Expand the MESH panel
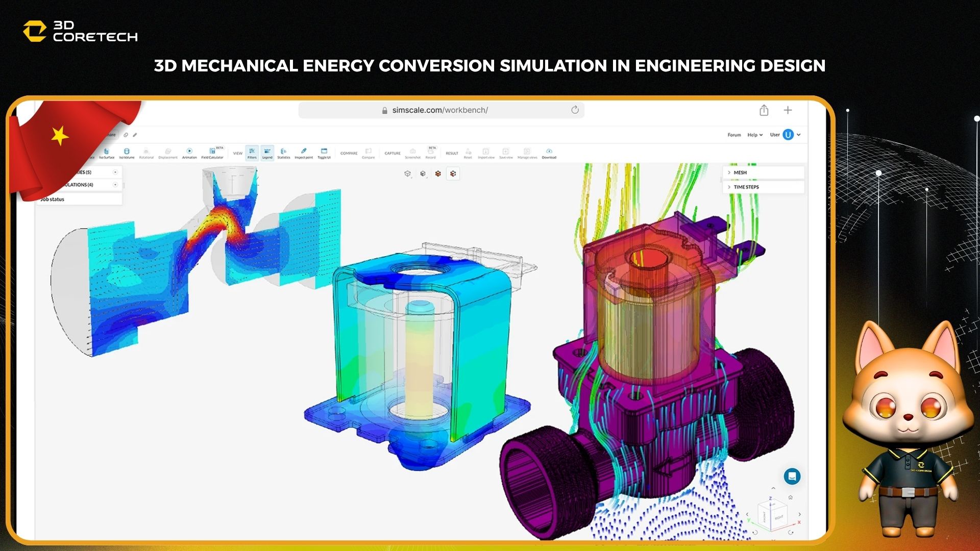Viewport: 980px width, 551px height. pyautogui.click(x=764, y=173)
